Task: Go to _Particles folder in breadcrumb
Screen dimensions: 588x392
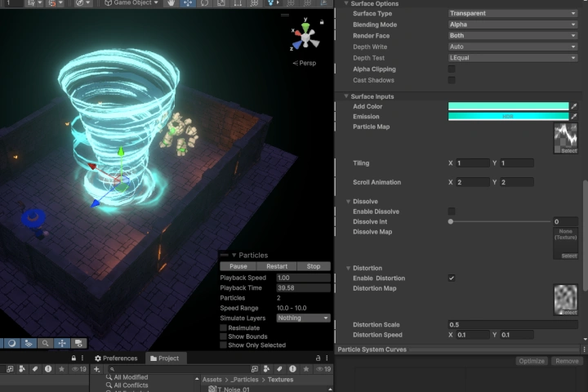Action: pyautogui.click(x=244, y=380)
